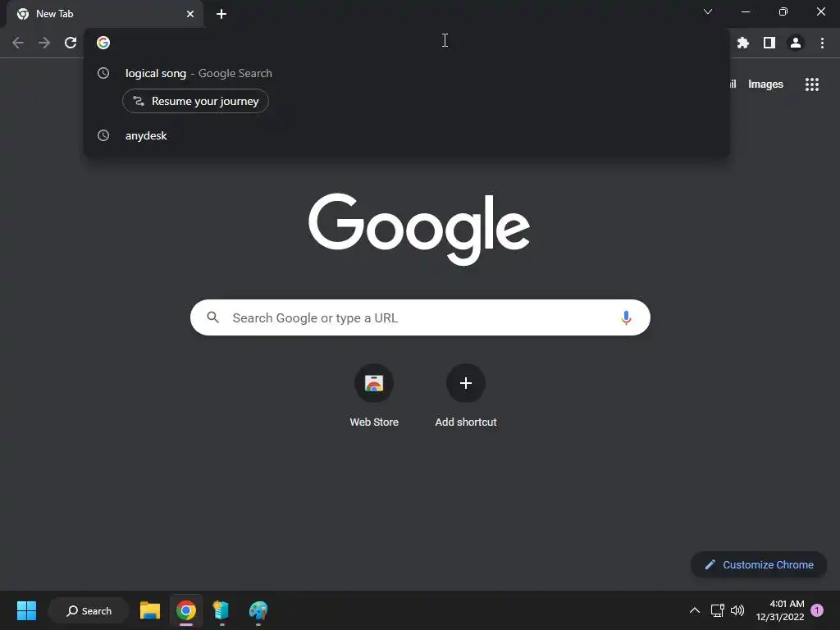Click Resume your journey chip
The height and width of the screenshot is (630, 840).
click(195, 101)
